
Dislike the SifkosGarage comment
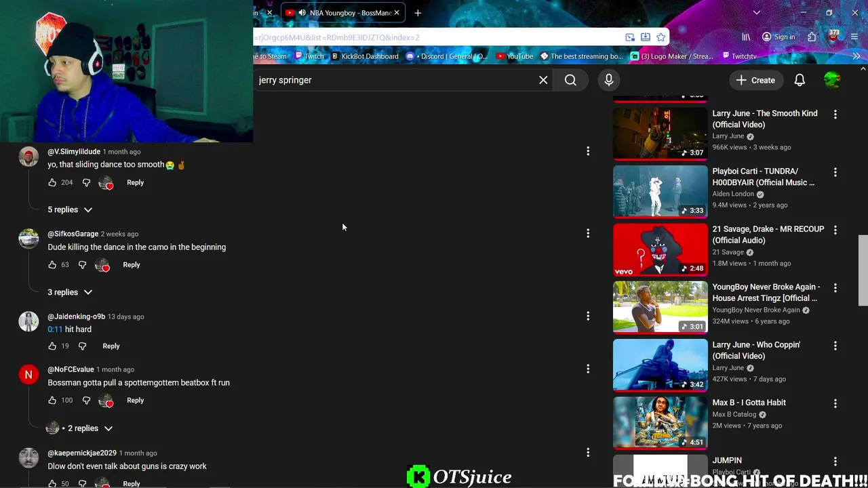tap(82, 265)
